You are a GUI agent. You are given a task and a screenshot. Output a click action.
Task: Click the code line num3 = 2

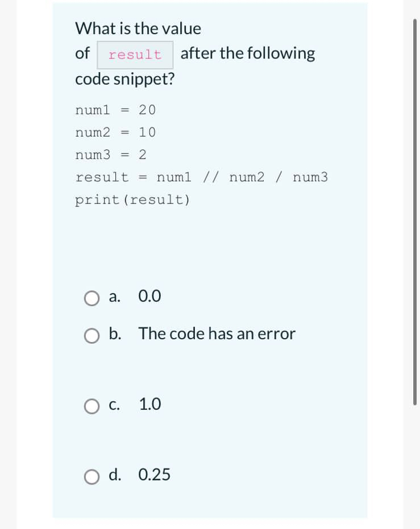pos(110,155)
